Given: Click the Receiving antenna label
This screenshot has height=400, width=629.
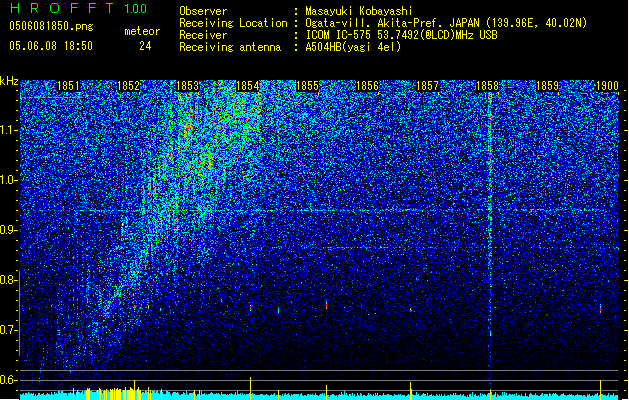Looking at the screenshot, I should [x=230, y=47].
